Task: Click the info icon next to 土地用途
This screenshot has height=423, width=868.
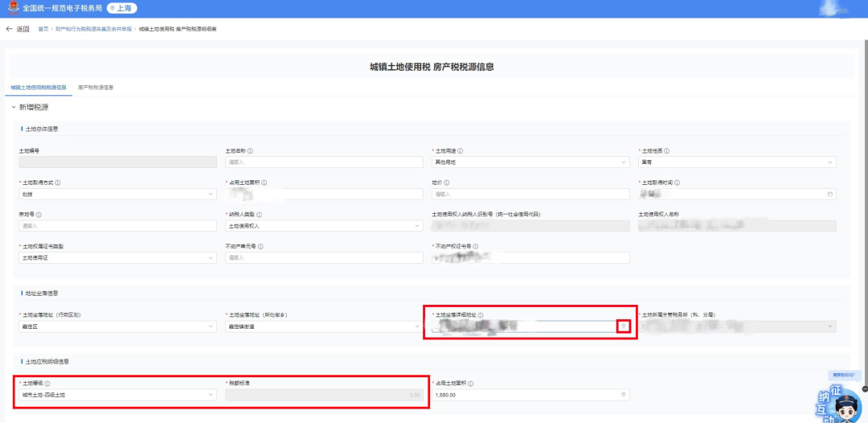Action: coord(461,150)
